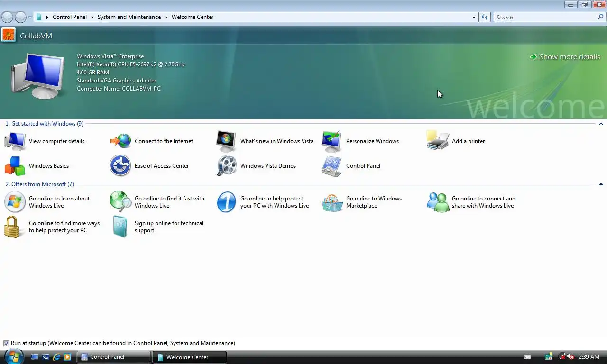Click the CollabVM user picture icon
The image size is (607, 364).
tap(9, 35)
